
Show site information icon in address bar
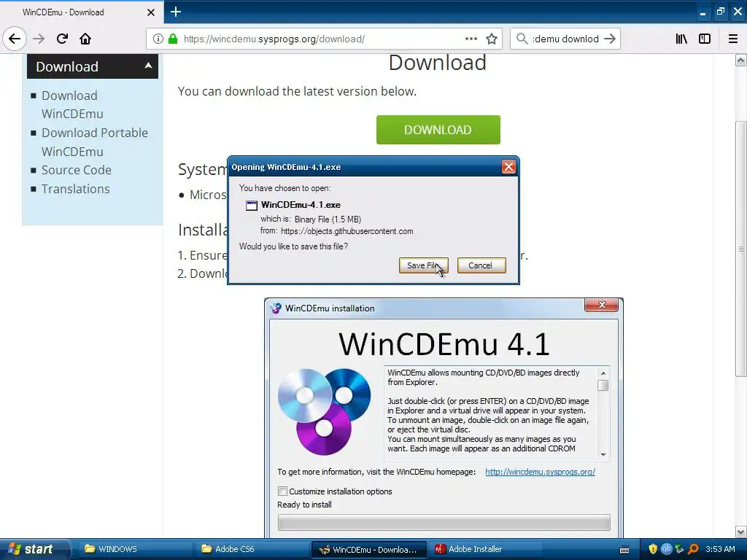[x=158, y=39]
